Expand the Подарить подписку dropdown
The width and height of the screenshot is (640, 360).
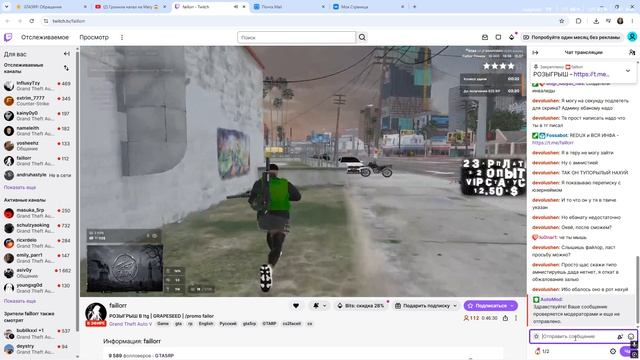(x=455, y=306)
